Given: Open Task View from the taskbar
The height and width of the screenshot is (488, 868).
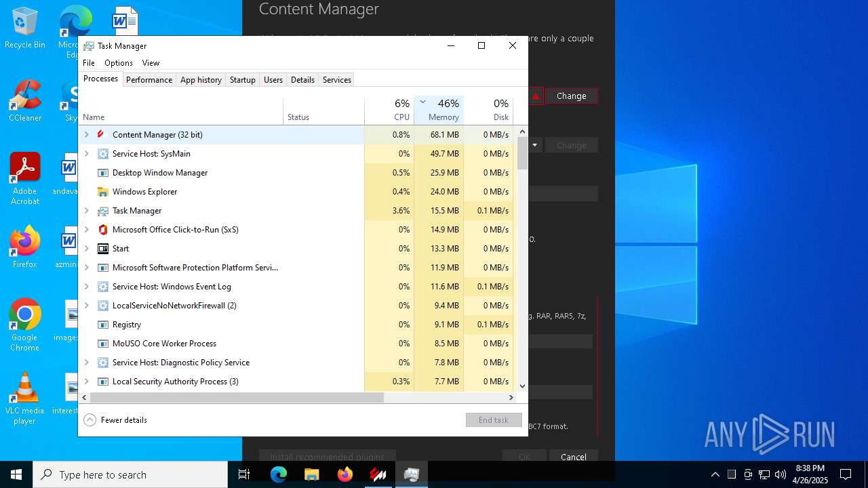Looking at the screenshot, I should click(244, 474).
